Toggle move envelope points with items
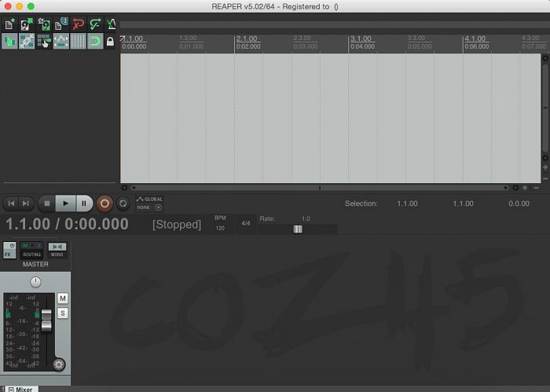Viewport: 550px width, 392px height. [61, 42]
